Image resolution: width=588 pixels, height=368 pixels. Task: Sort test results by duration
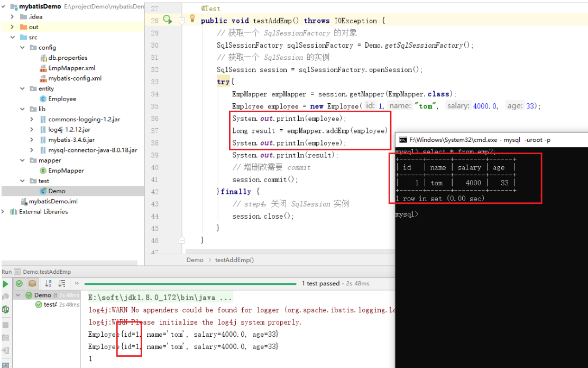pyautogui.click(x=62, y=283)
